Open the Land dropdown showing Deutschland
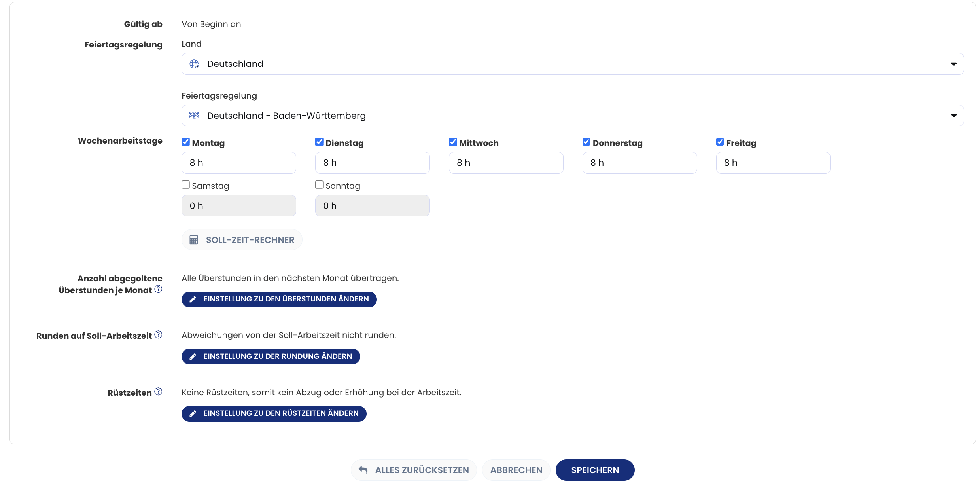The width and height of the screenshot is (980, 493). [x=572, y=64]
